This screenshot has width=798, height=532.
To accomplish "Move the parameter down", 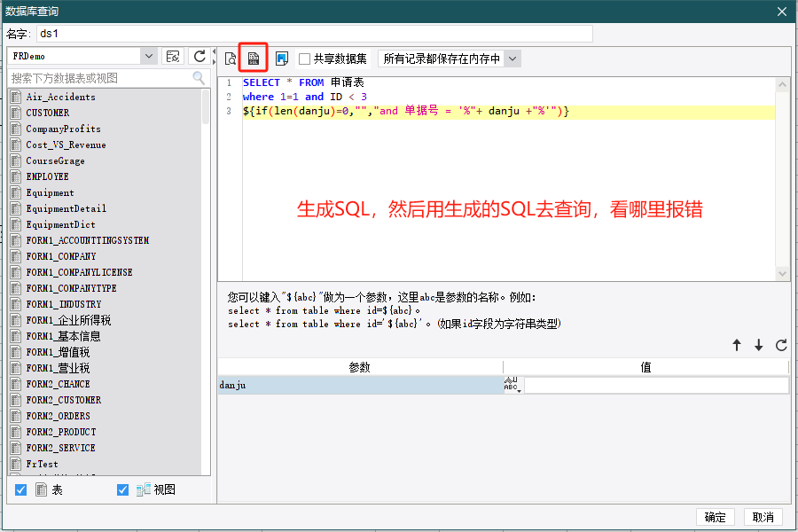I will point(758,345).
